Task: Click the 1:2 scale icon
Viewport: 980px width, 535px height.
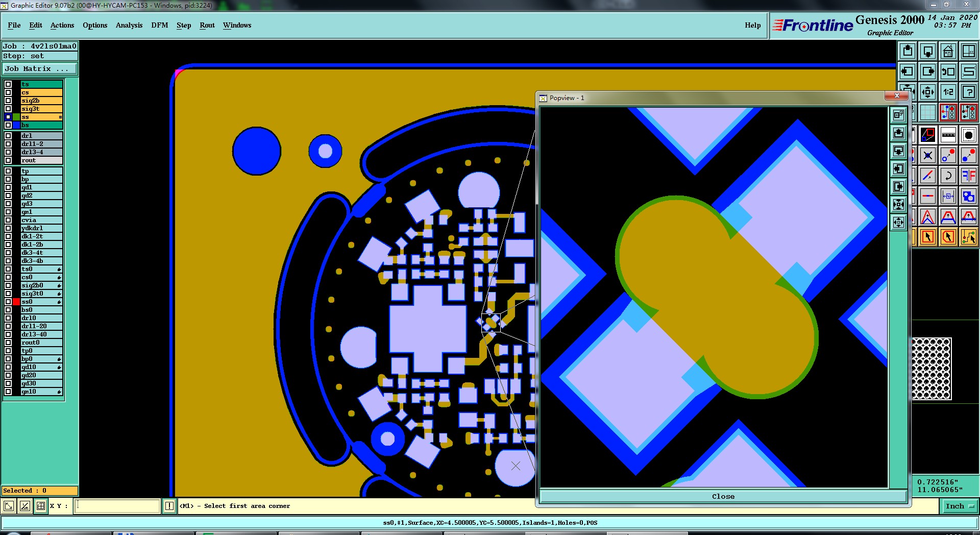Action: coord(948,92)
